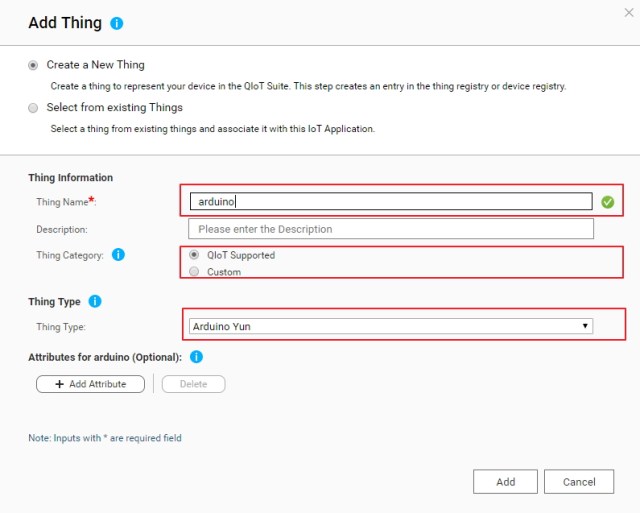This screenshot has height=513, width=640.
Task: Open the Thing Category info tooltip icon
Action: click(x=118, y=255)
